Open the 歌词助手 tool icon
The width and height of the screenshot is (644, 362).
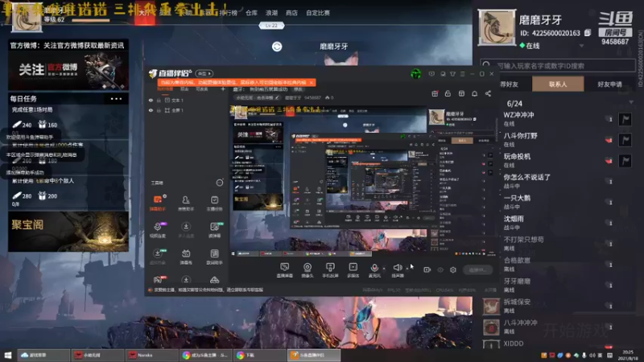tap(214, 257)
